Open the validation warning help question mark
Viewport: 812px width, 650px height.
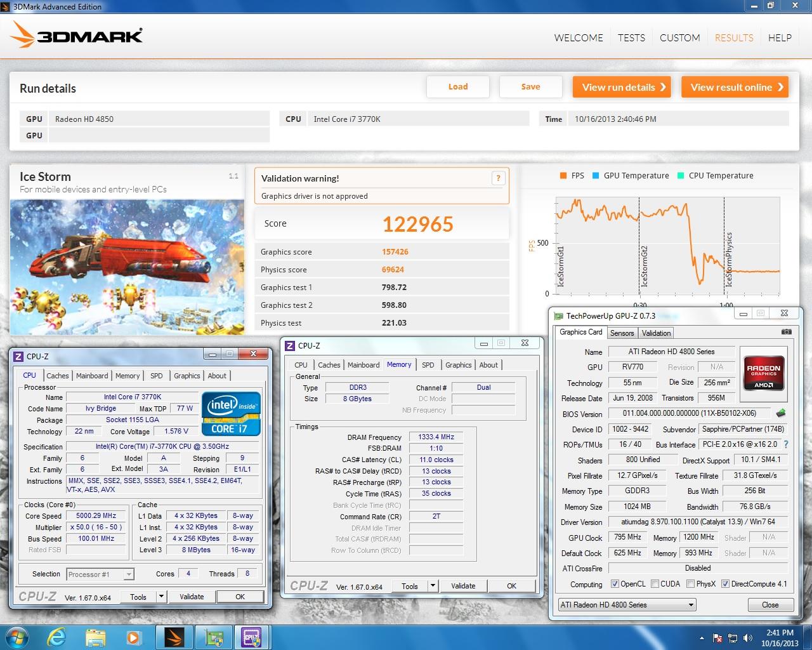click(498, 178)
